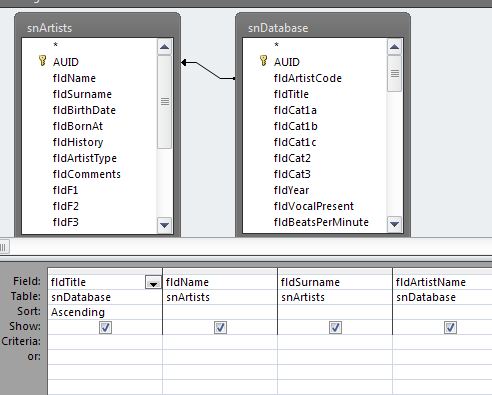Click the primary key icon in snDatabase
This screenshot has height=395, width=492.
click(x=263, y=61)
